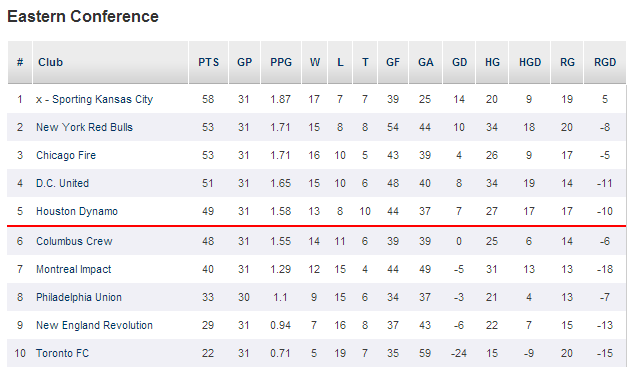Sort by PPG column header
The image size is (638, 374).
(281, 62)
